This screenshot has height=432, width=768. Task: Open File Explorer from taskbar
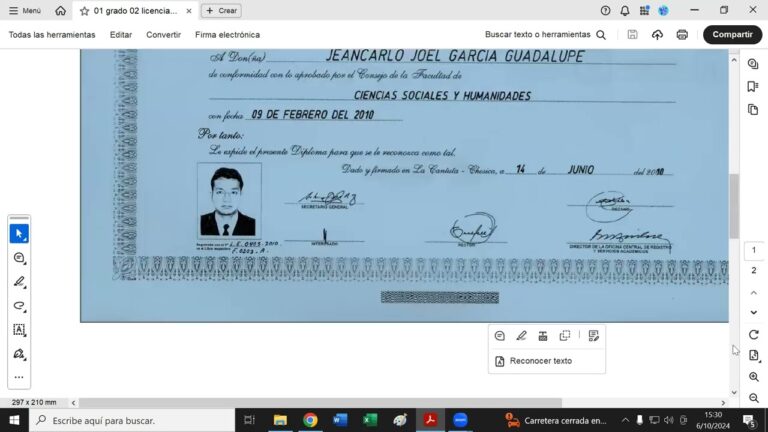(280, 420)
